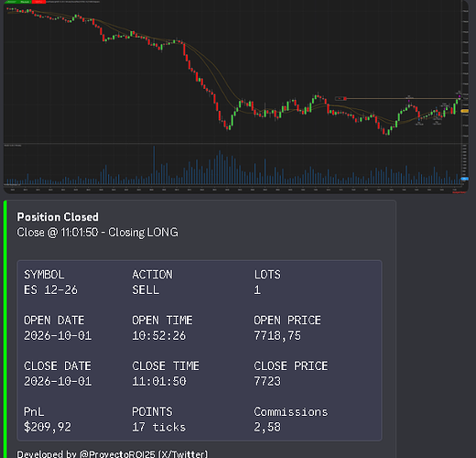This screenshot has height=458, width=476.
Task: Click the PnL label
Action: [x=34, y=411]
